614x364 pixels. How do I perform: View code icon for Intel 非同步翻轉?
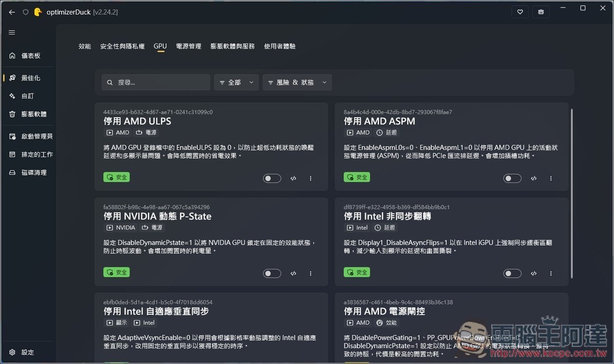534,274
